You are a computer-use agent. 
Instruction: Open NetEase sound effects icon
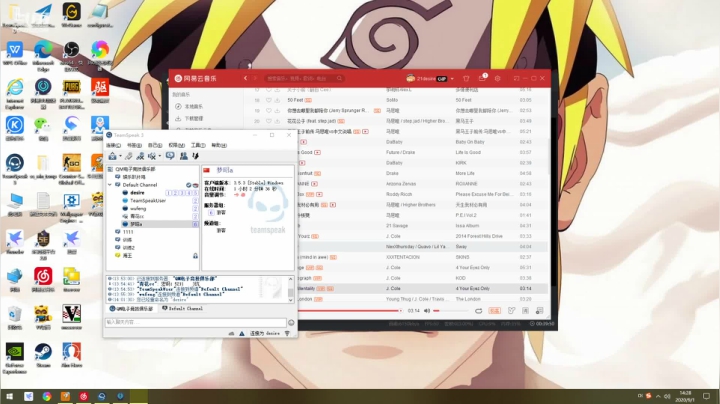pos(512,311)
